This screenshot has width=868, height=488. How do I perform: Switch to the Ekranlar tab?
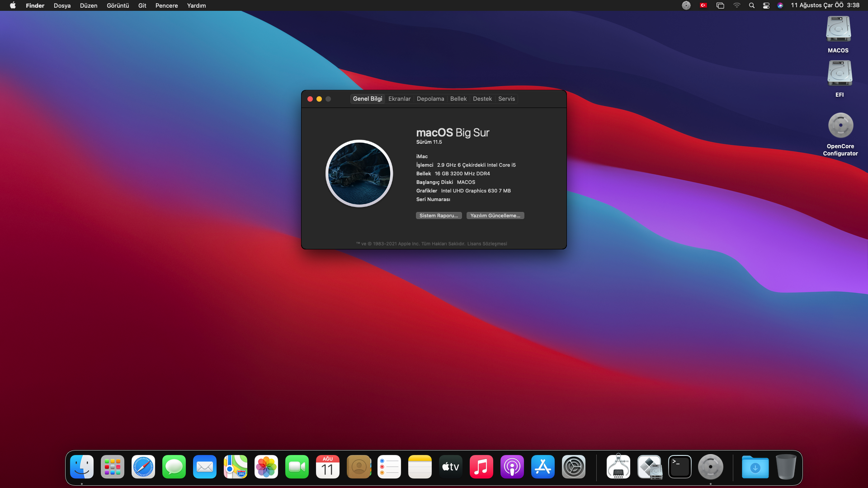(399, 99)
